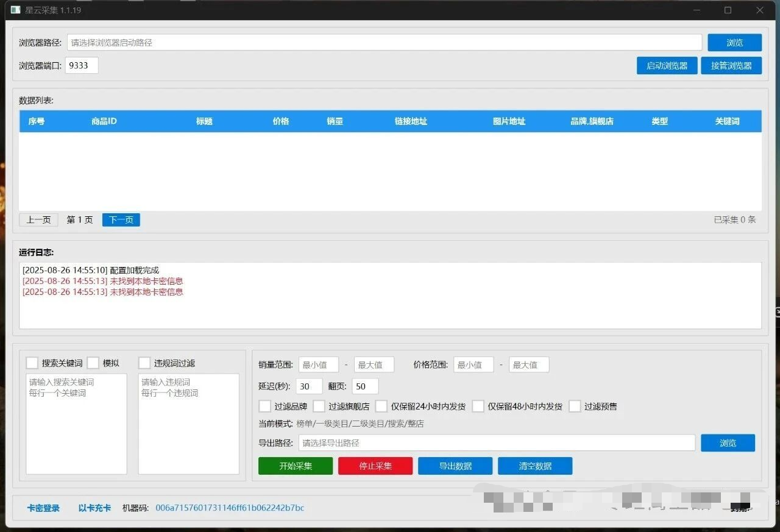Click the 星云采集 app icon in title bar

tap(15, 10)
